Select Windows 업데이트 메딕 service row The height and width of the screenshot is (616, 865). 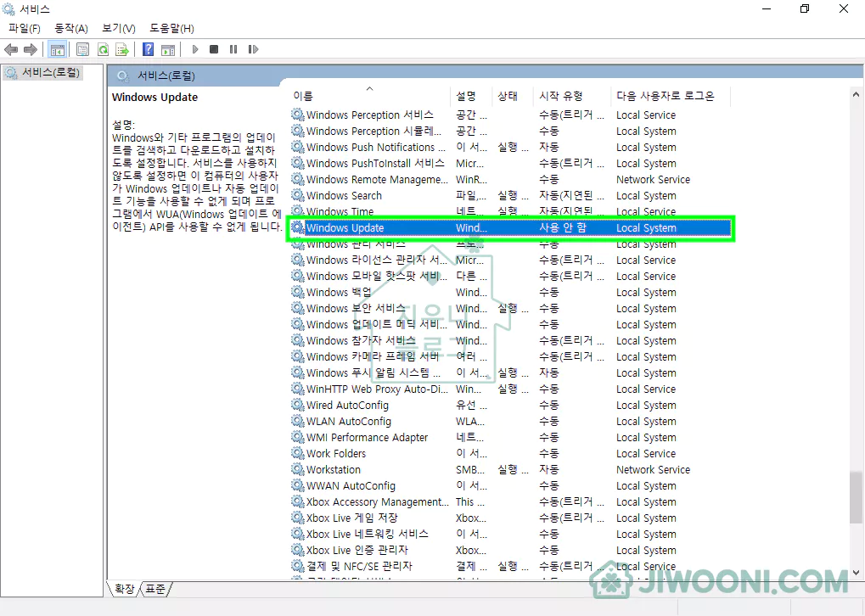[510, 324]
